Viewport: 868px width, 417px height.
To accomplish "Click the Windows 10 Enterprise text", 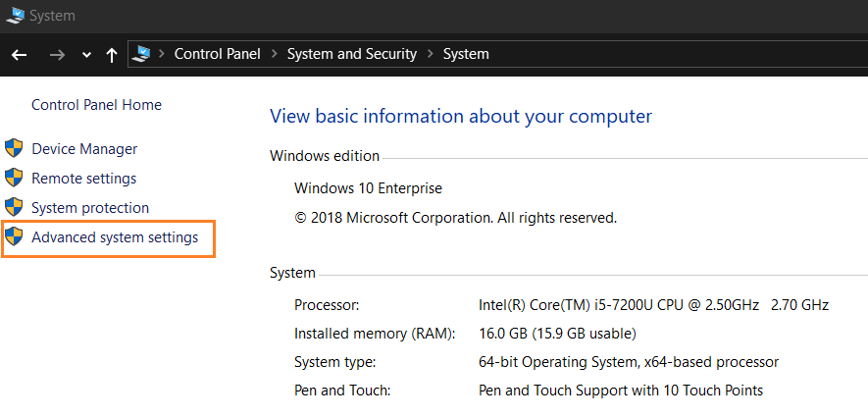I will click(x=368, y=188).
